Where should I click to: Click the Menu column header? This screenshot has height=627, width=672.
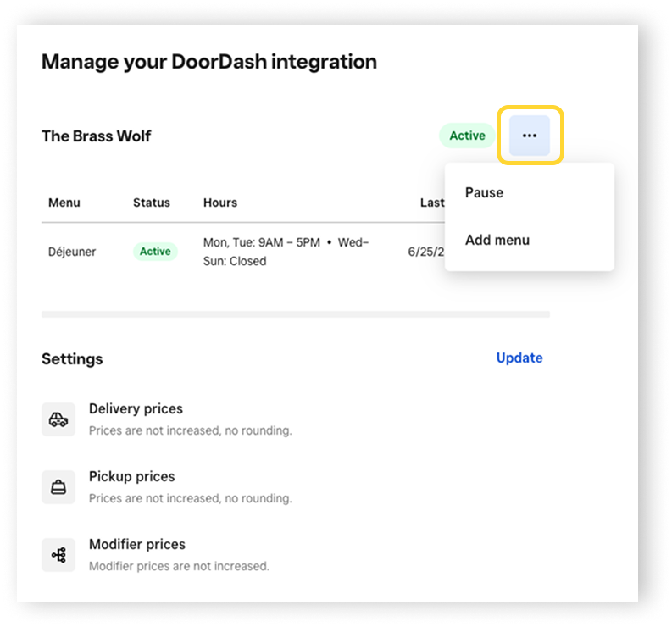click(64, 203)
